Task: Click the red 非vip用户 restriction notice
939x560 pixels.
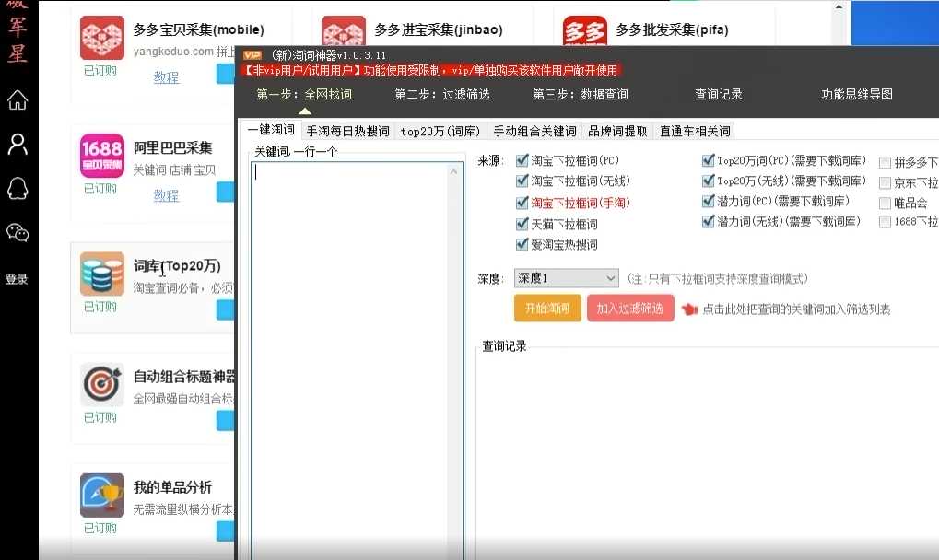Action: (x=430, y=71)
